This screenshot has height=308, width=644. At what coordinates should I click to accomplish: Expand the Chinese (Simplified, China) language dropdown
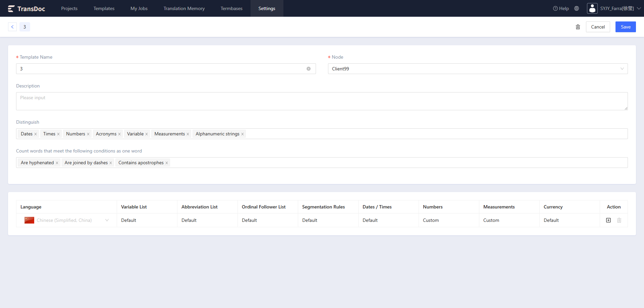(67, 220)
